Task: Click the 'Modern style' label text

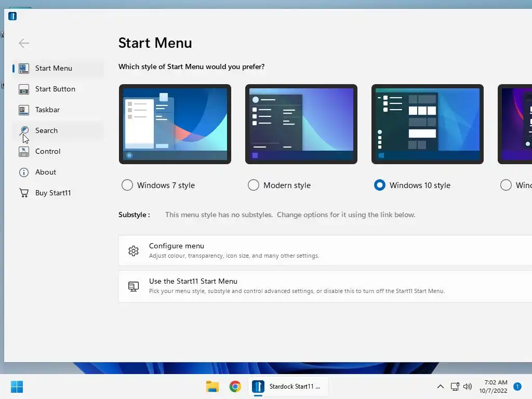Action: 287,185
